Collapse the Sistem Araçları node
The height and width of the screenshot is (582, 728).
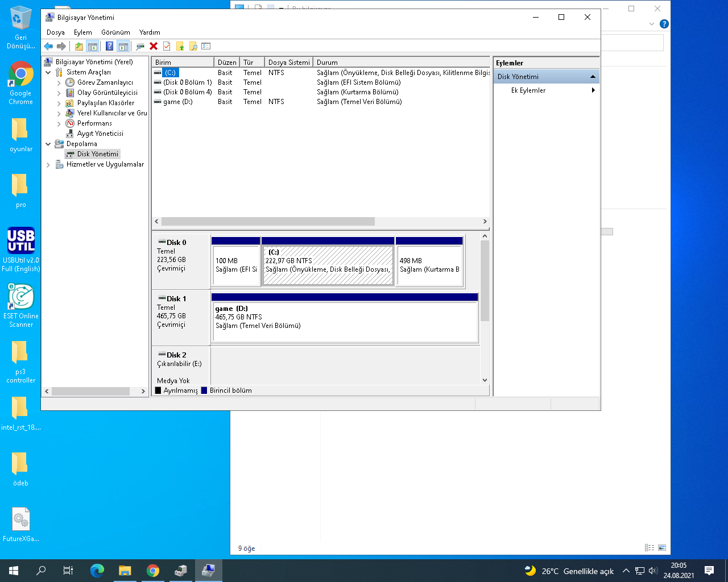(x=48, y=72)
